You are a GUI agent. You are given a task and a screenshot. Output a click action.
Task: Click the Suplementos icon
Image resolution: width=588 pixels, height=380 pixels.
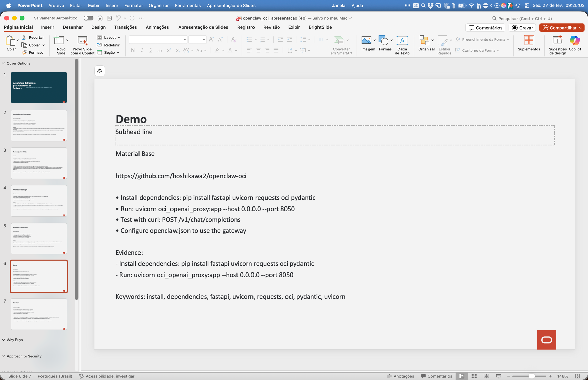point(528,40)
